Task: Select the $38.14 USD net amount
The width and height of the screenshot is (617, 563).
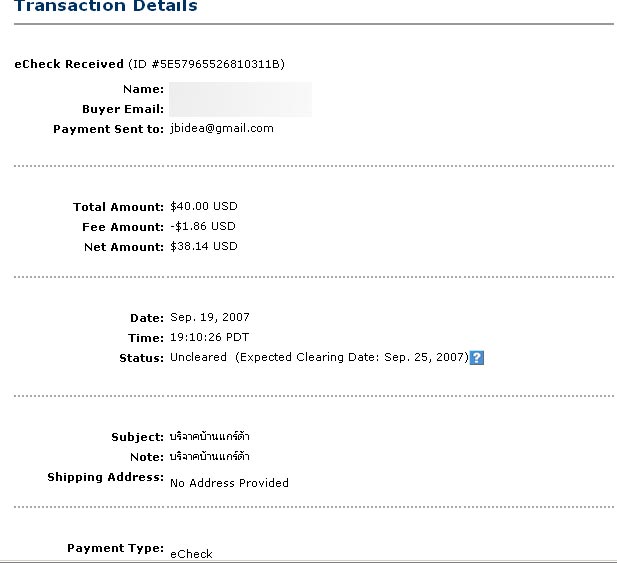Action: [x=204, y=246]
